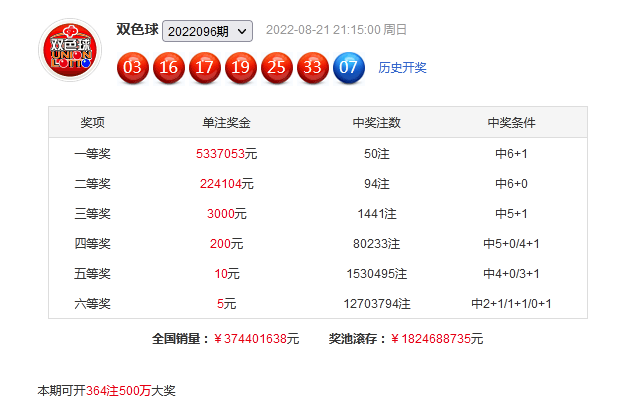628x416 pixels.
Task: Select red ball number 19
Action: [241, 67]
